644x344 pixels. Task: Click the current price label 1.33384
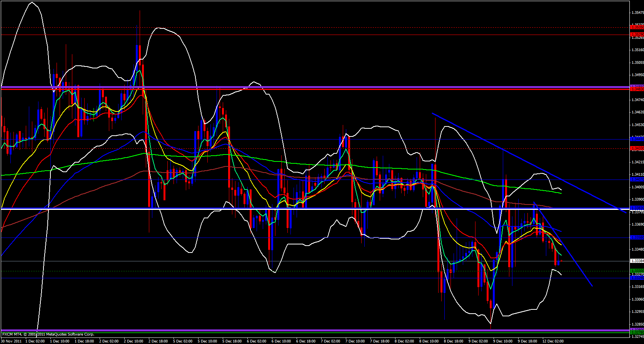[637, 261]
